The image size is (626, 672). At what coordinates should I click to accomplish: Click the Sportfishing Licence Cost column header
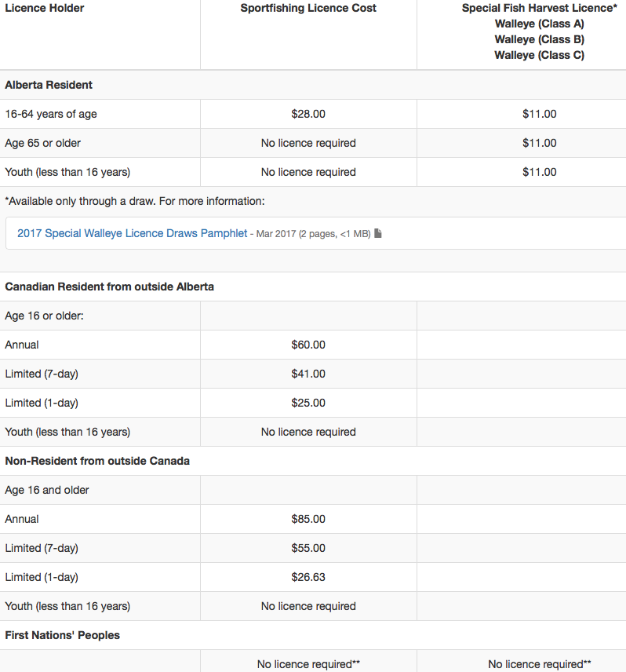click(x=308, y=8)
